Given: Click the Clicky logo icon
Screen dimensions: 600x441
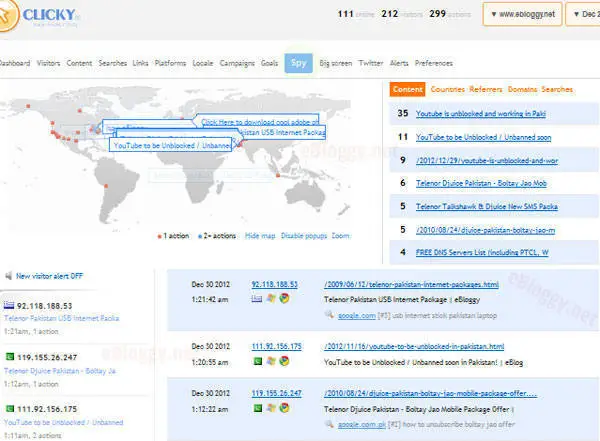Looking at the screenshot, I should [x=8, y=15].
